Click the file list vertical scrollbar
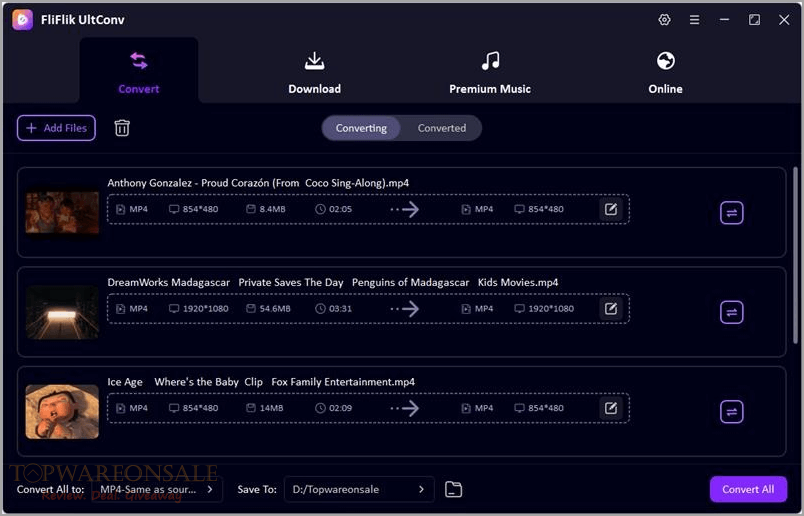 pos(795,255)
